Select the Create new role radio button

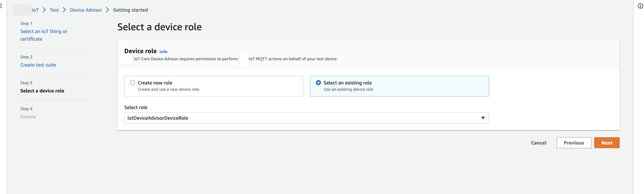pos(133,83)
